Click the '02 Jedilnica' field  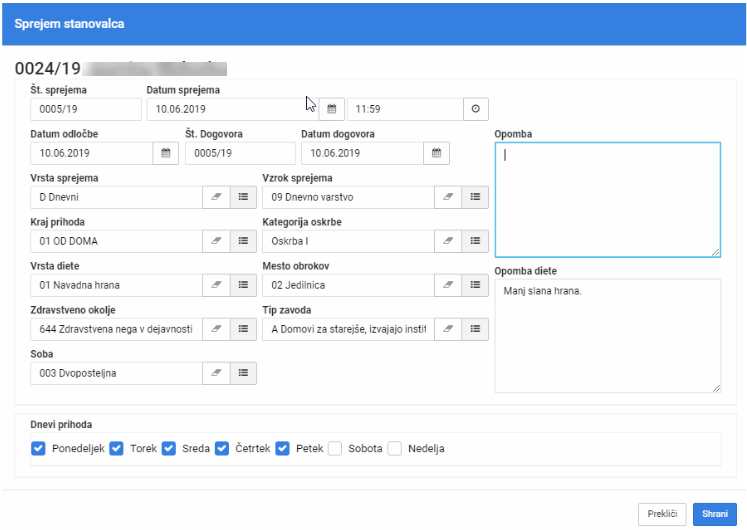tap(348, 285)
